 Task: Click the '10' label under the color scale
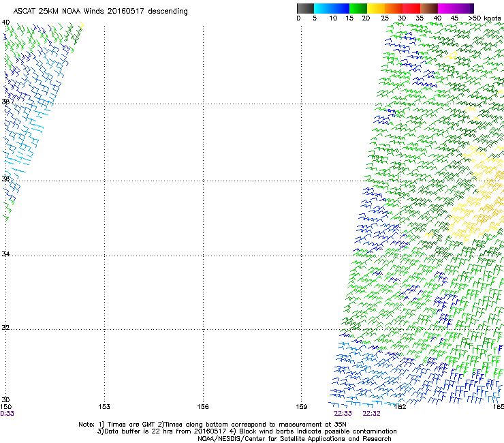(333, 18)
